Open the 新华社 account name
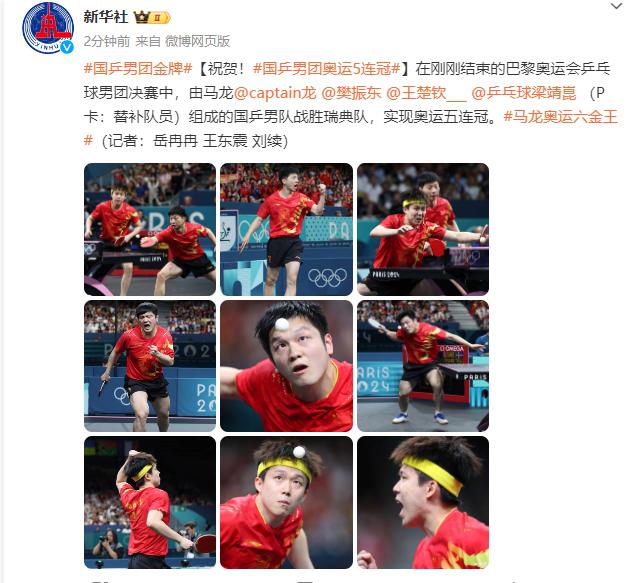634x583 pixels. tap(106, 17)
